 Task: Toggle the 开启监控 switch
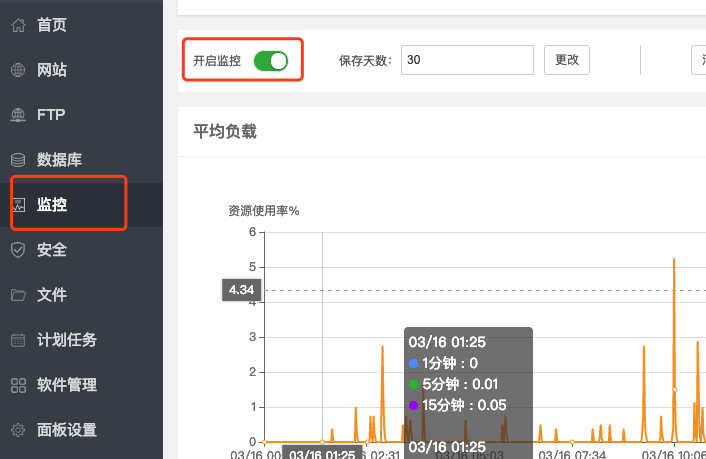[271, 61]
